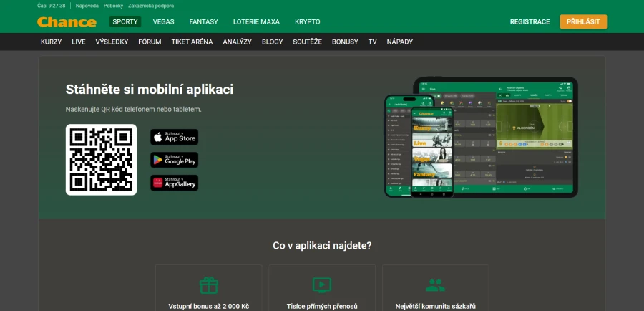Viewport: 644px width, 311px height.
Task: Click the PŘIHLÁSIT login button
Action: [583, 21]
